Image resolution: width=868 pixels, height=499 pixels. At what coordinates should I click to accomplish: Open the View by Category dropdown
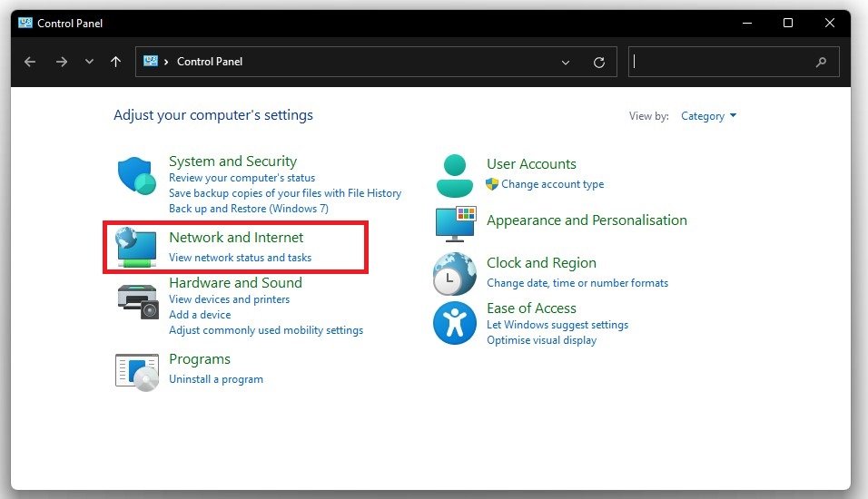(709, 116)
